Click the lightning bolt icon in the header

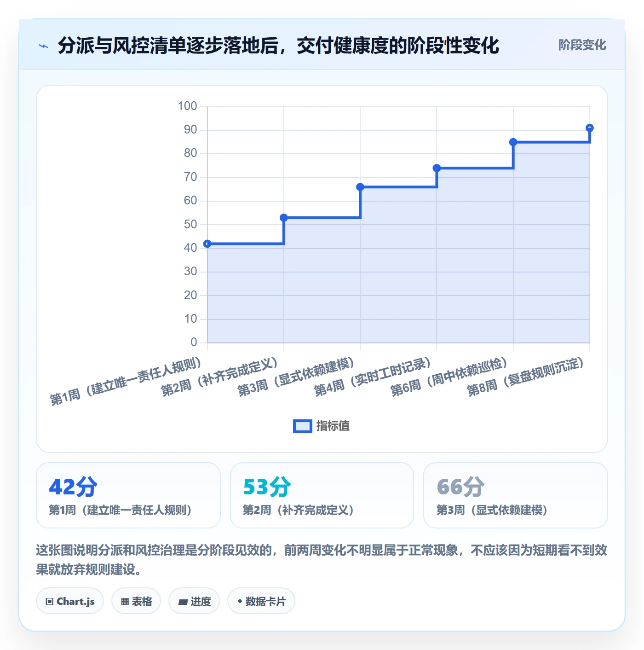click(44, 46)
